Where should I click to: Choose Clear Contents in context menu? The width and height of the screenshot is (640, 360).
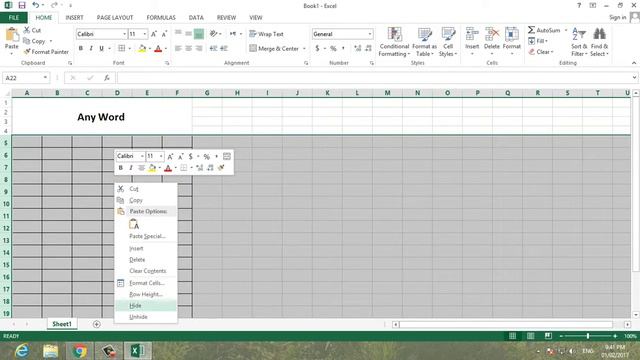(146, 271)
